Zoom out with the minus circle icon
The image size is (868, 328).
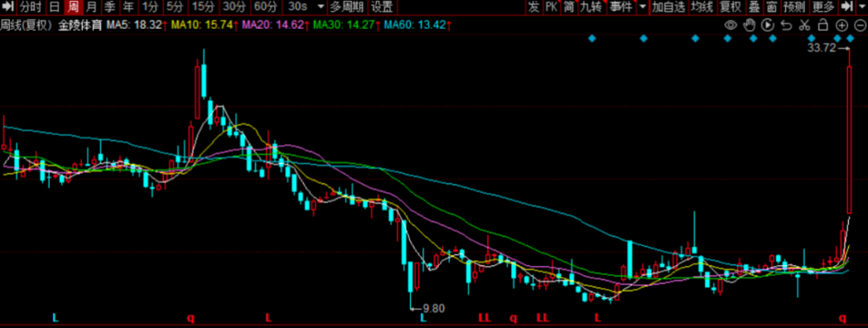[859, 25]
